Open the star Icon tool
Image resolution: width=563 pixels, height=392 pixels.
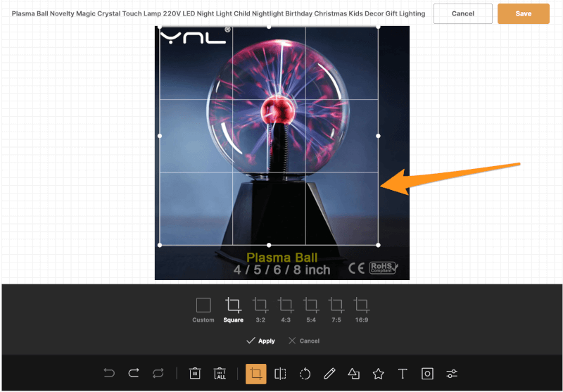coord(378,374)
